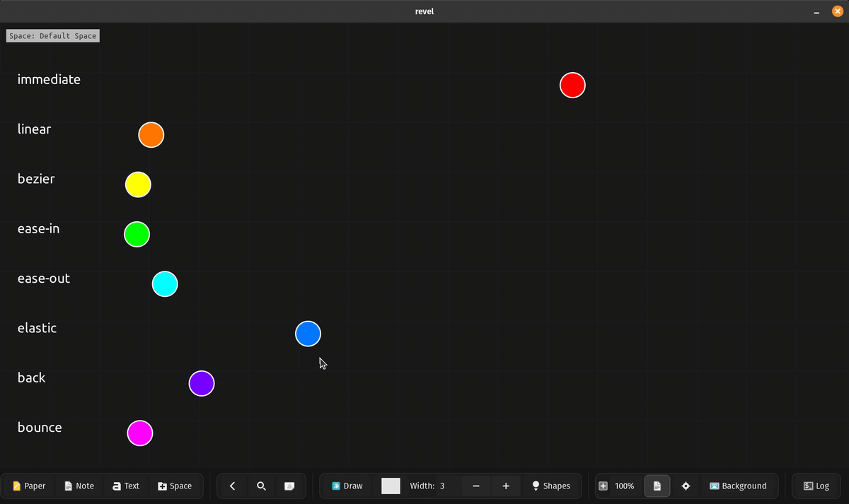
Task: Show the Log panel
Action: (816, 486)
